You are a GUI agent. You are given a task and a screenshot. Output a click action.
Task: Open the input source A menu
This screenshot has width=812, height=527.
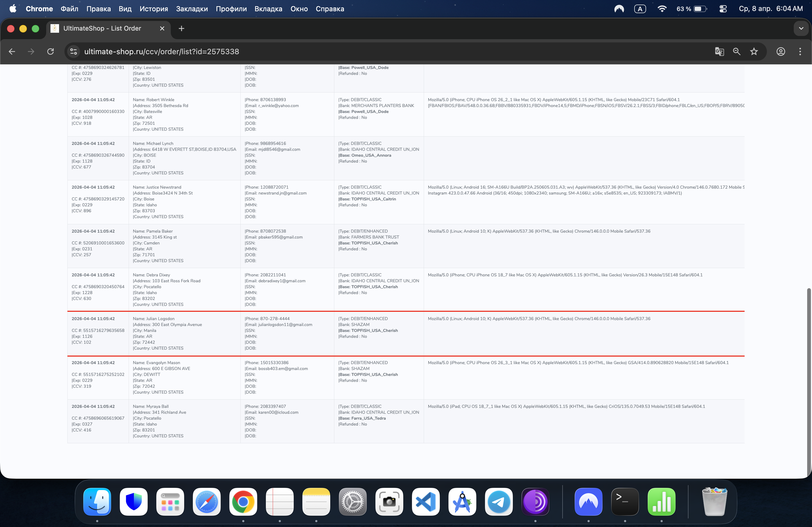click(x=640, y=9)
